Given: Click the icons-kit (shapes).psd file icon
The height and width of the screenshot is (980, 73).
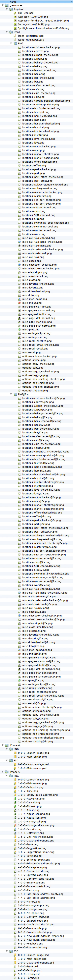Looking at the screenshot, I should [15, 40].
